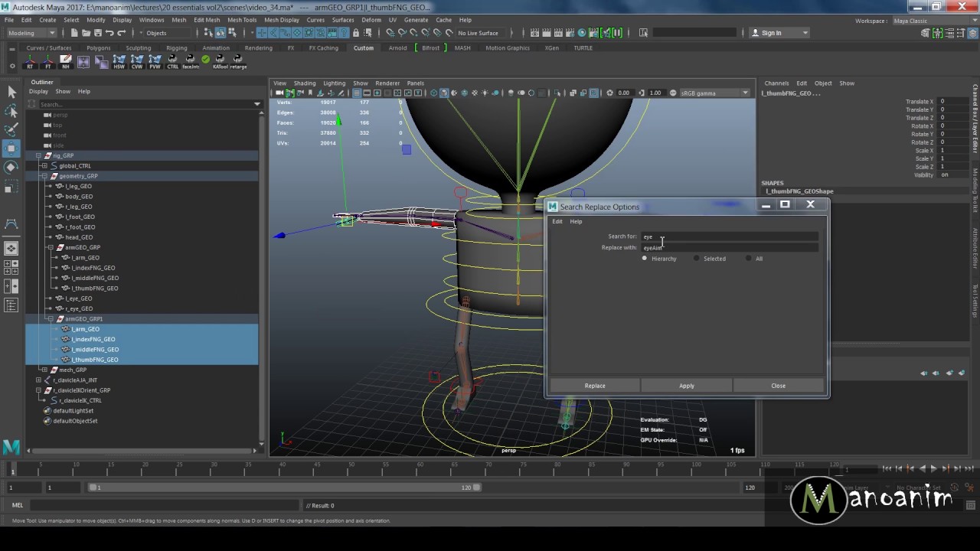Switch to the Rigging shelf tab

tap(176, 47)
